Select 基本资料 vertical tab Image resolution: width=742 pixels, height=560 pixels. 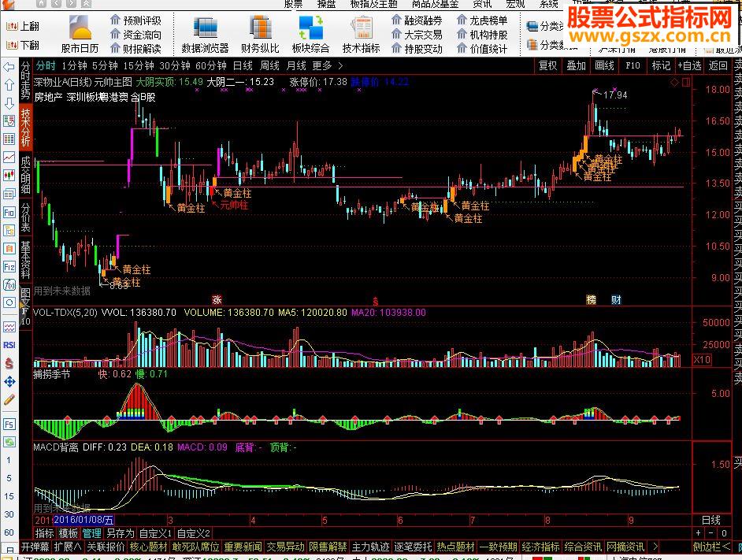[x=25, y=259]
